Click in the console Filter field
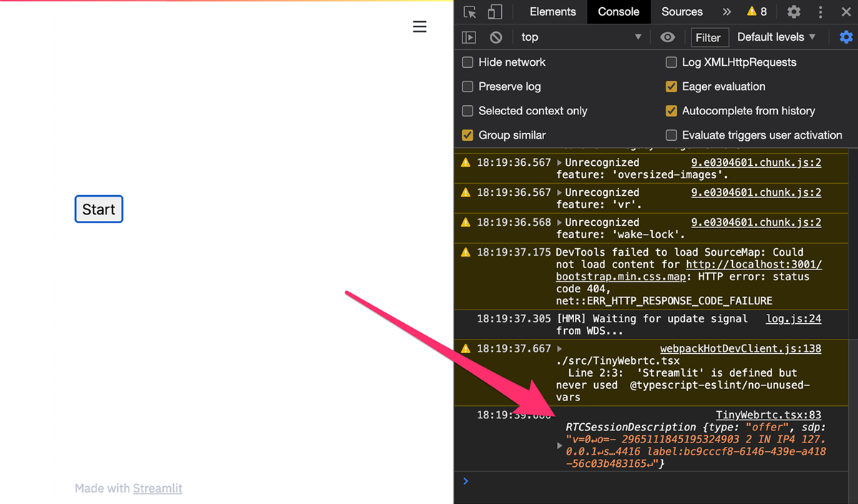This screenshot has height=504, width=858. (709, 37)
